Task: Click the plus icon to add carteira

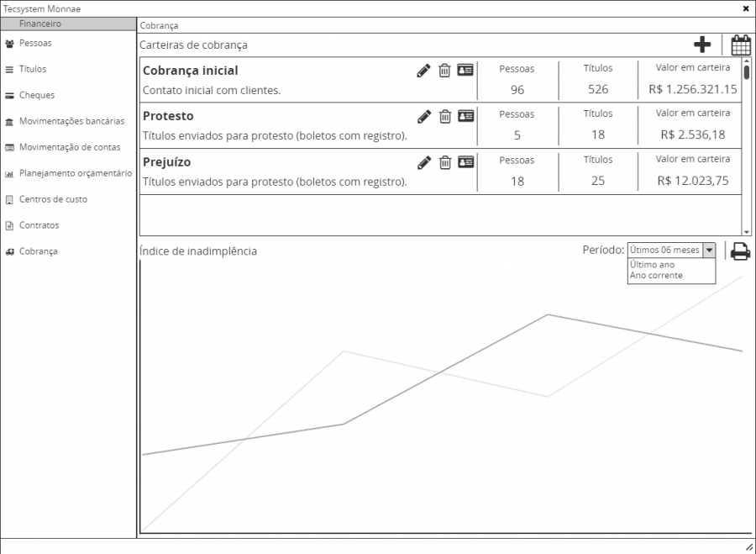Action: click(x=702, y=45)
